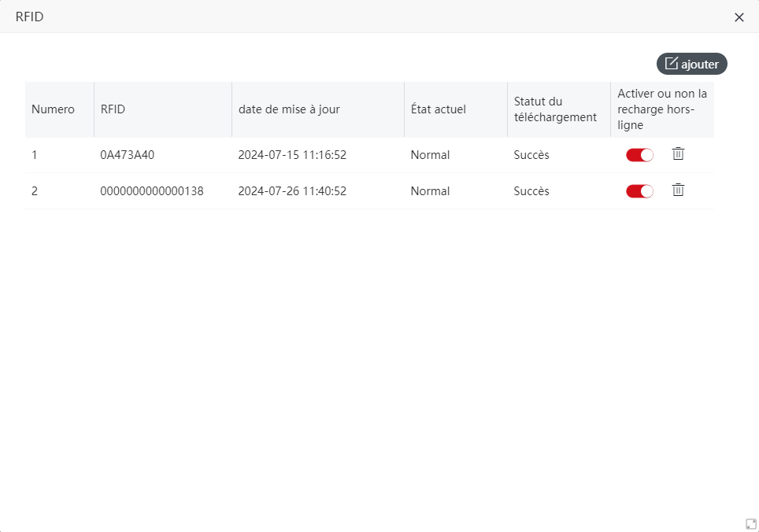Screen dimensions: 759x532
Task: Click Normal state in the second row
Action: [431, 191]
